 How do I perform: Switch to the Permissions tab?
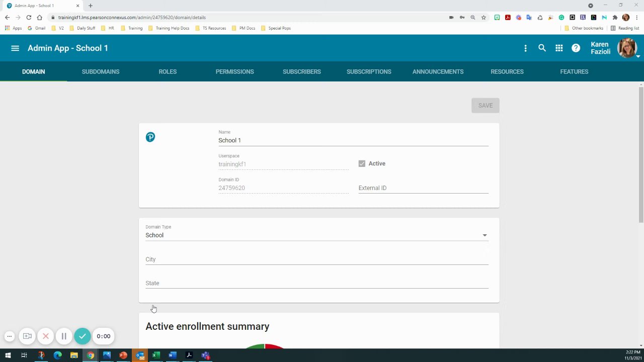(235, 71)
